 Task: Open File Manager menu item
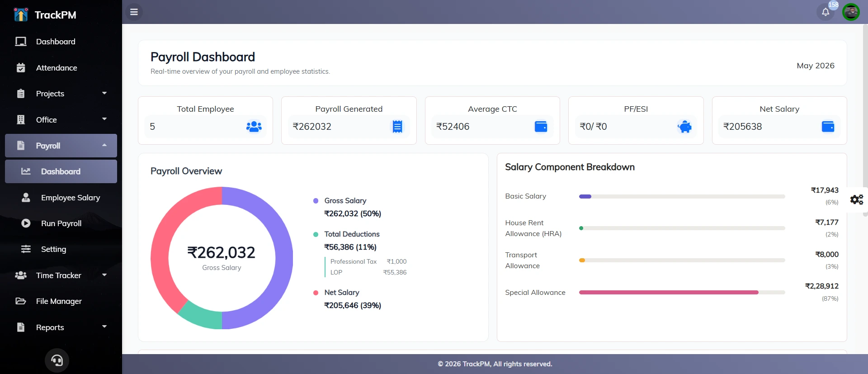pos(61,301)
